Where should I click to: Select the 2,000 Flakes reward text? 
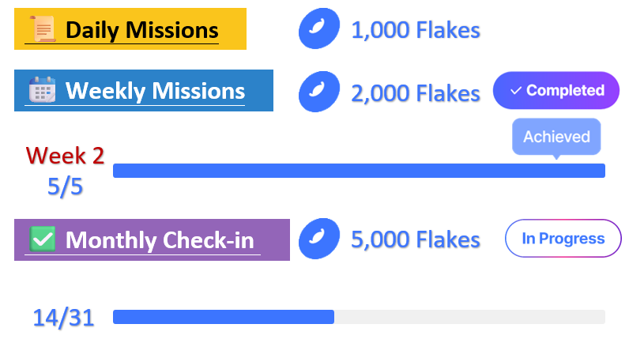(416, 93)
